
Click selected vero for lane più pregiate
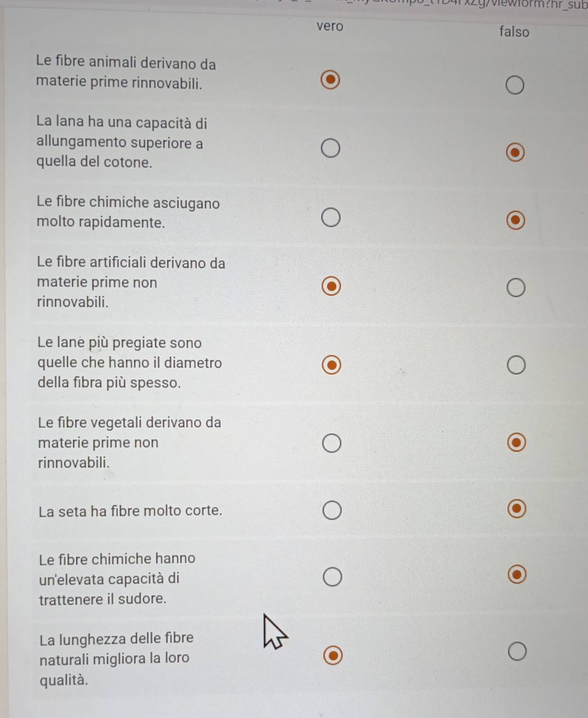pyautogui.click(x=332, y=365)
